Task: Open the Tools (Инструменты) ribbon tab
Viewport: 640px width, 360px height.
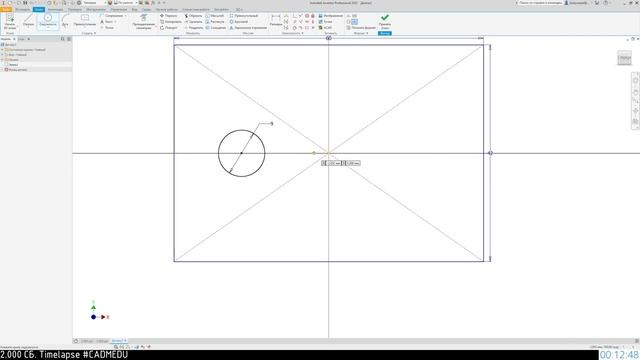Action: click(x=96, y=9)
